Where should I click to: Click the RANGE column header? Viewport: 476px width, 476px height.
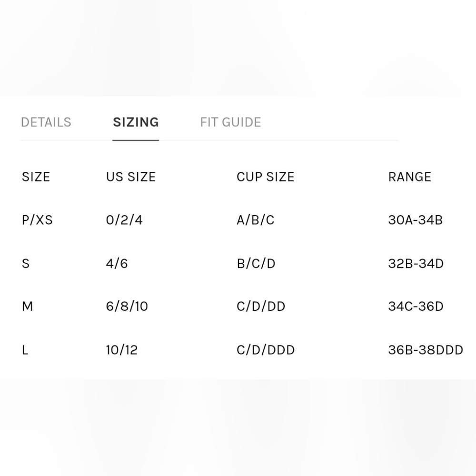pos(409,177)
